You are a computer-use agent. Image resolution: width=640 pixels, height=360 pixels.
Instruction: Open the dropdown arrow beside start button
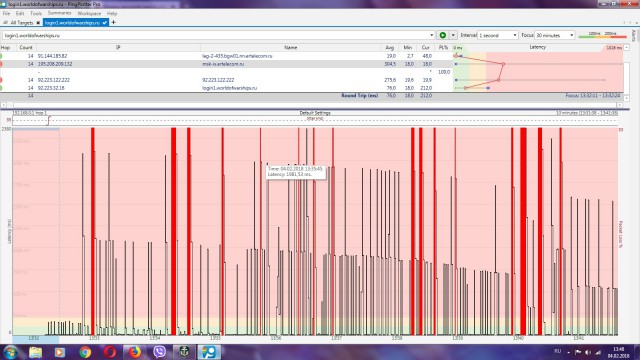(453, 36)
